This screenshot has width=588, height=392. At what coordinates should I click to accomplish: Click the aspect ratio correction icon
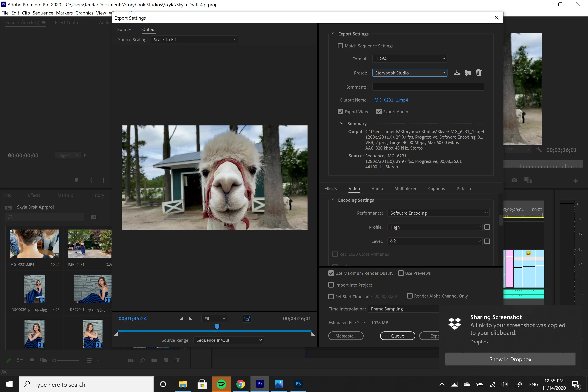point(247,318)
